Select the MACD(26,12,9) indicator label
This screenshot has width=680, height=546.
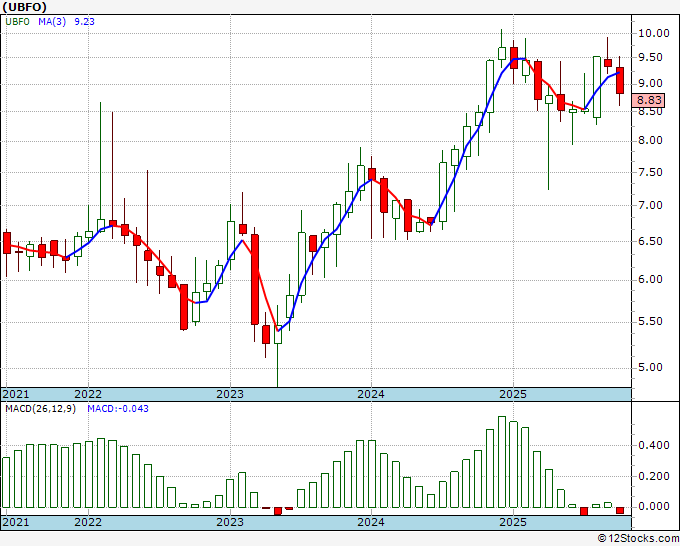coord(40,409)
